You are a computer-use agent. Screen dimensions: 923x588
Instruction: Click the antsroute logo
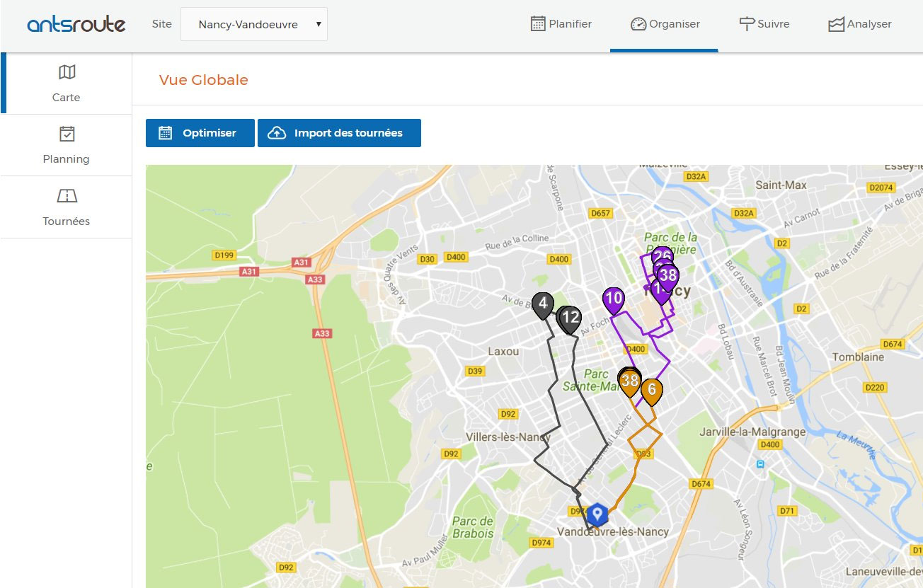coord(76,25)
